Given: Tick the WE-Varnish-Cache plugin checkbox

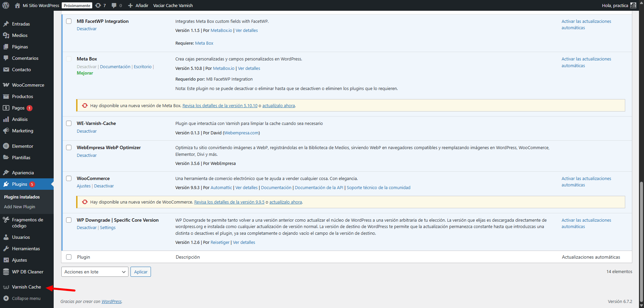Looking at the screenshot, I should pos(69,123).
